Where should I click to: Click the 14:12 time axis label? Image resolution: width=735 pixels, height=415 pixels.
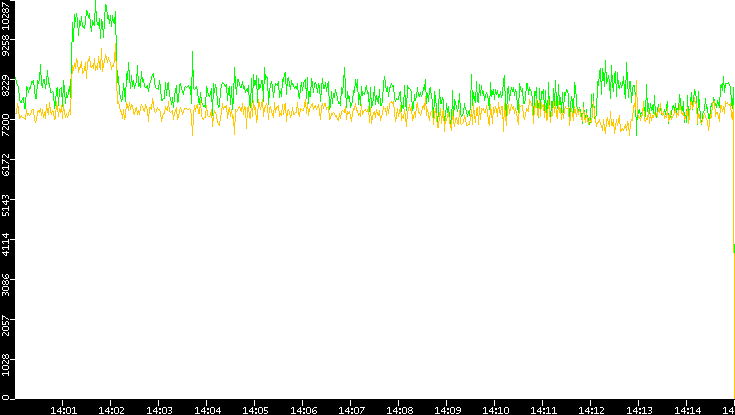(591, 410)
